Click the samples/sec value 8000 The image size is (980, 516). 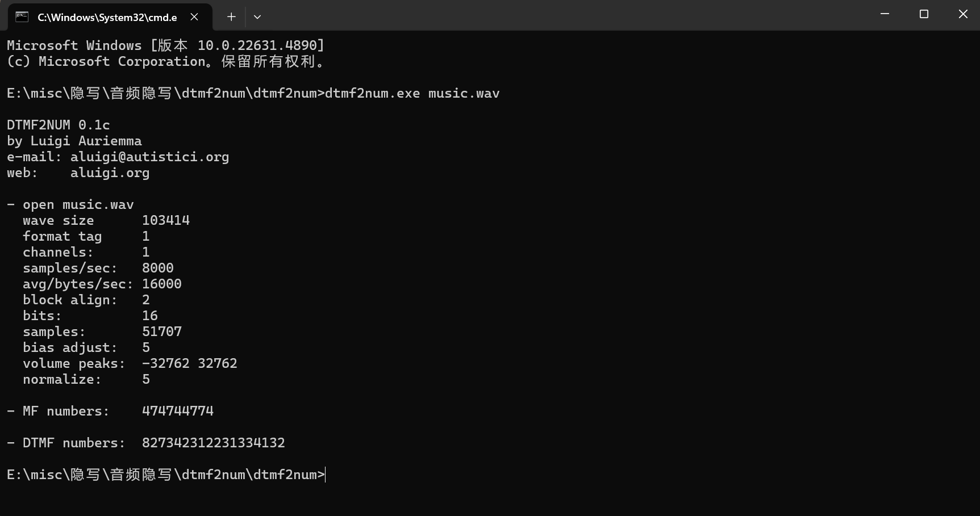coord(158,268)
